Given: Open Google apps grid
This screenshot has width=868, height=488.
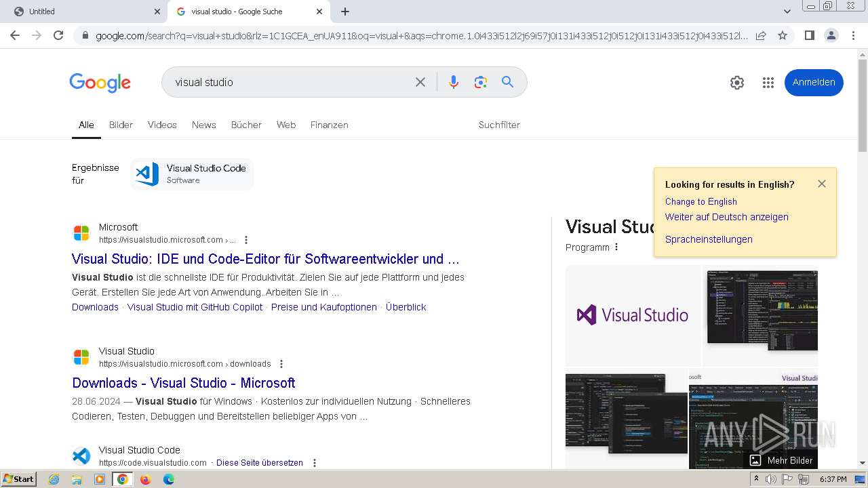Looking at the screenshot, I should pyautogui.click(x=768, y=83).
